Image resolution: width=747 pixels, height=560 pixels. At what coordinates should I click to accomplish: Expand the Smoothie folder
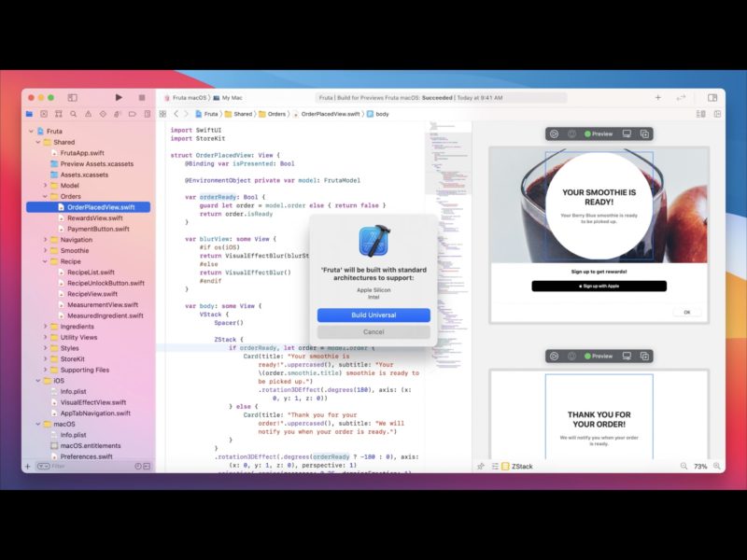coord(46,250)
